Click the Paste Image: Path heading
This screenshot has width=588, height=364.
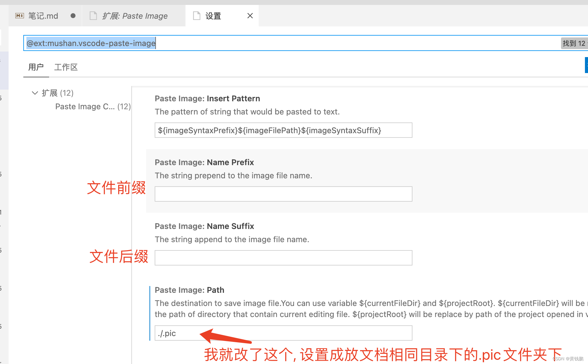189,290
